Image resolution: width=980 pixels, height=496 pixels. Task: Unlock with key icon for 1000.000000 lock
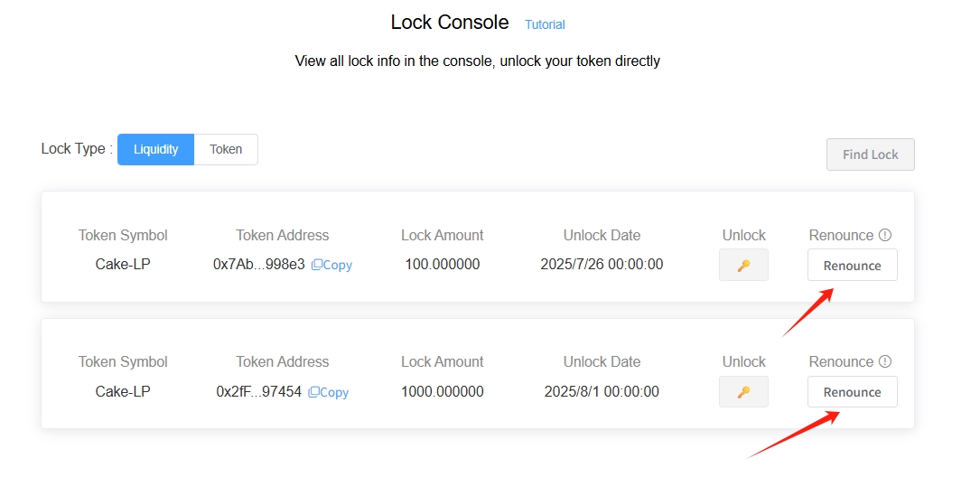tap(743, 392)
